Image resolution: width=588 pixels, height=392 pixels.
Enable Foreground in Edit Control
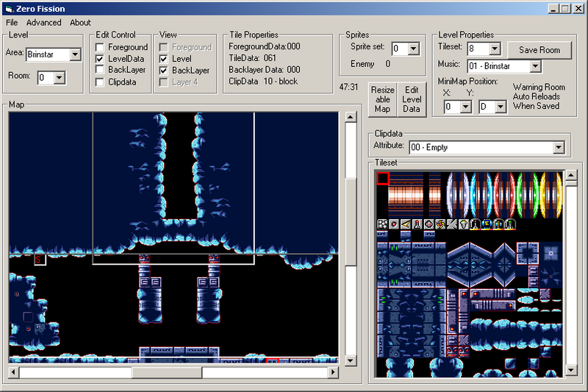coord(100,47)
